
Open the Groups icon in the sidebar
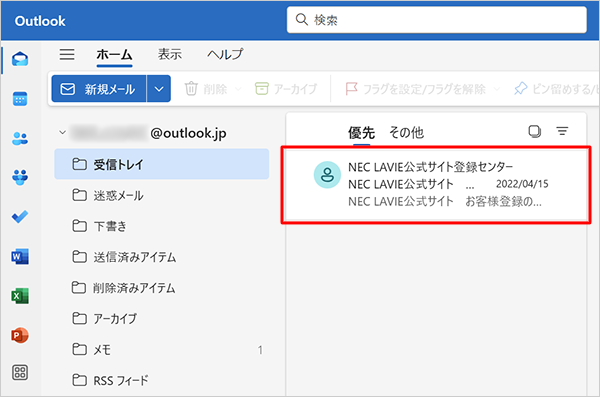click(x=20, y=177)
